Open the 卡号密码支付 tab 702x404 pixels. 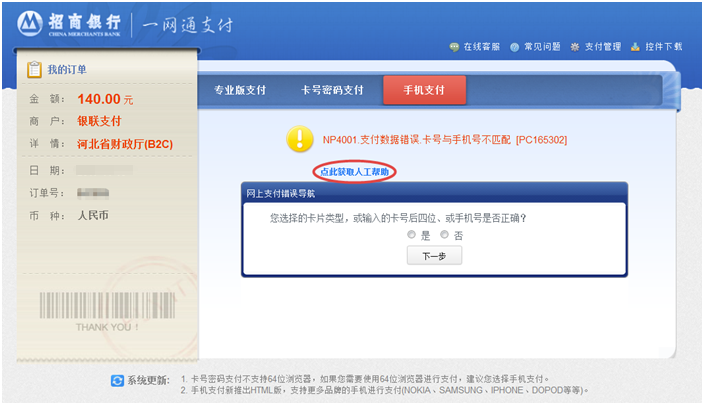click(332, 90)
